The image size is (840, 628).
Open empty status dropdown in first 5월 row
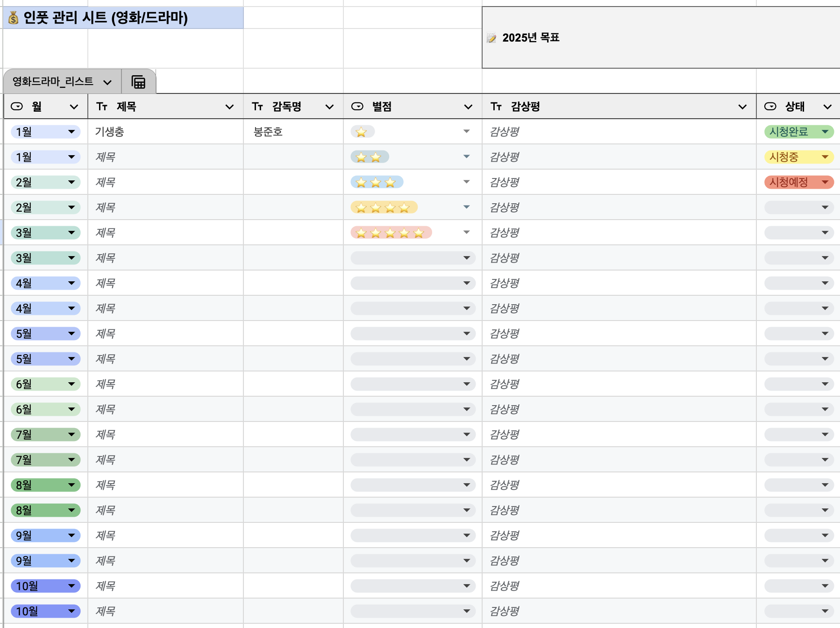tap(799, 334)
